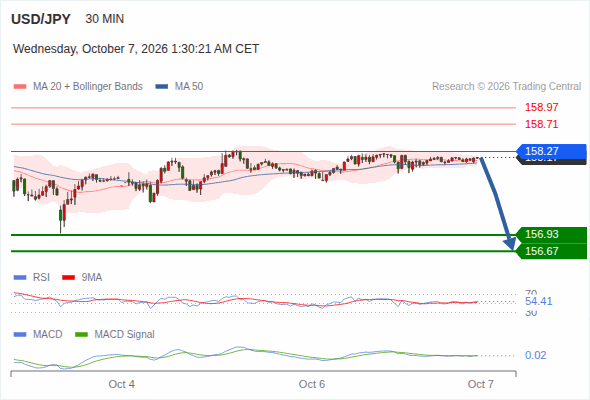Click the green MACD Signal legend swatch

(82, 335)
